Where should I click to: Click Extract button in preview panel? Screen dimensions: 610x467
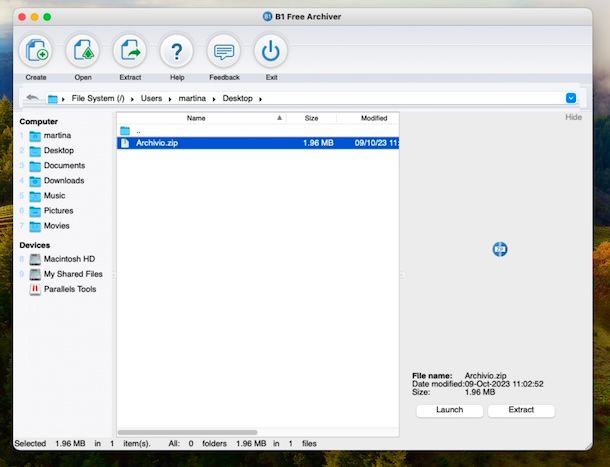(x=521, y=410)
